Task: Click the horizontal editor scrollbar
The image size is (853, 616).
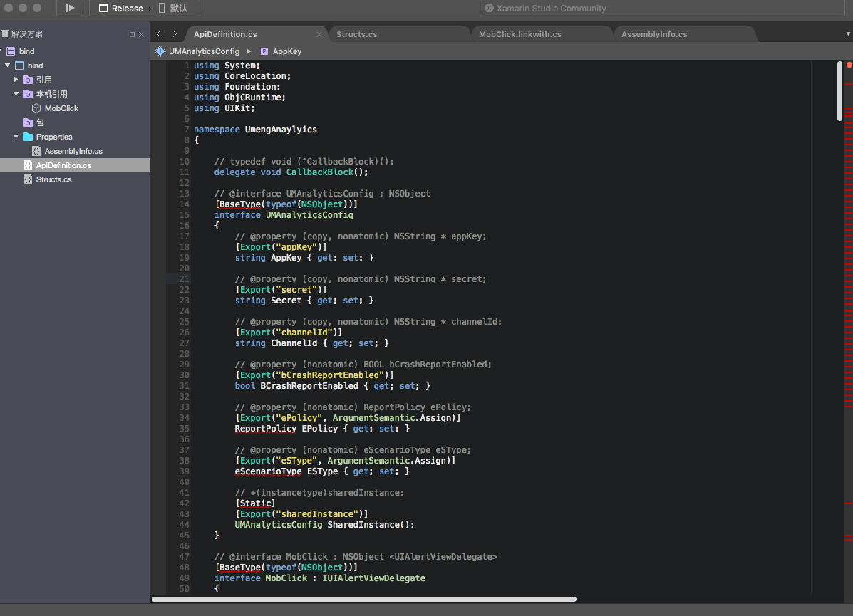Action: point(364,599)
